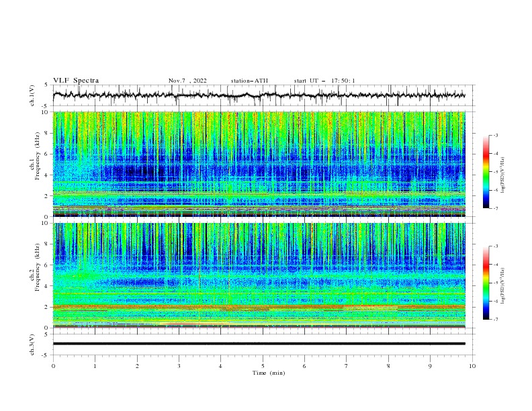Click the ch.1 frequency tick "4"
Screen dimensions: 532x411
[x=47, y=175]
